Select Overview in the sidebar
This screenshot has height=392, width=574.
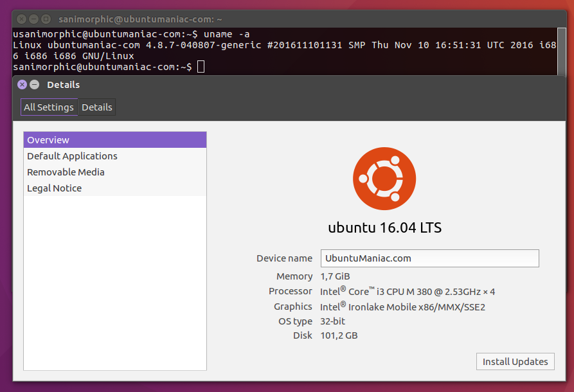point(115,140)
